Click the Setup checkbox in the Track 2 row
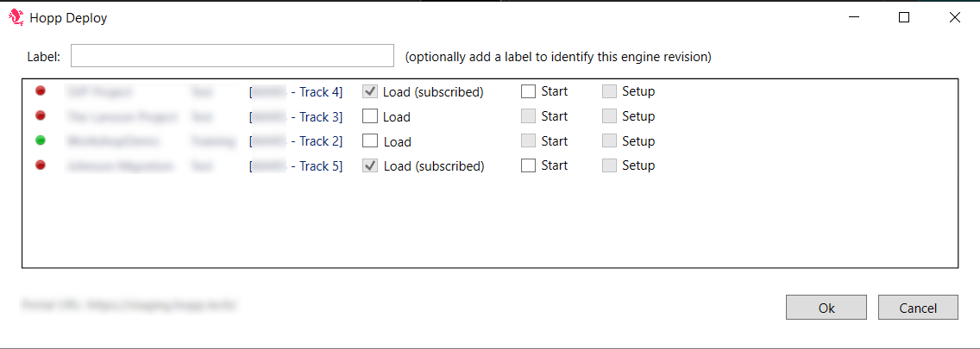The height and width of the screenshot is (349, 980). (609, 141)
